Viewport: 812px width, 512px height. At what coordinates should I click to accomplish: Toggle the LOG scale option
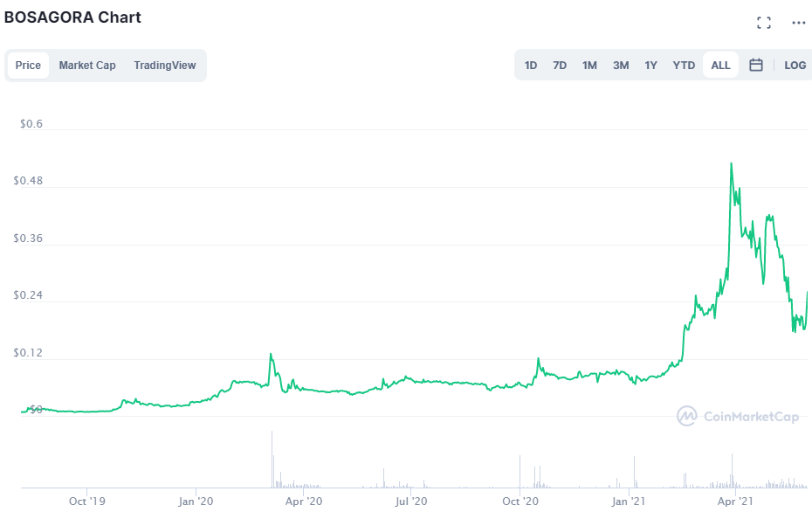coord(795,66)
